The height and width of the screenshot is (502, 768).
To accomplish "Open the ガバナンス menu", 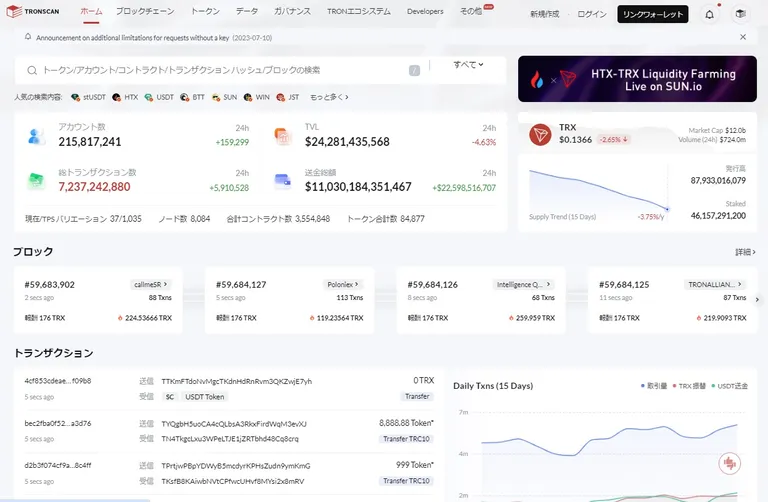I will (x=292, y=11).
